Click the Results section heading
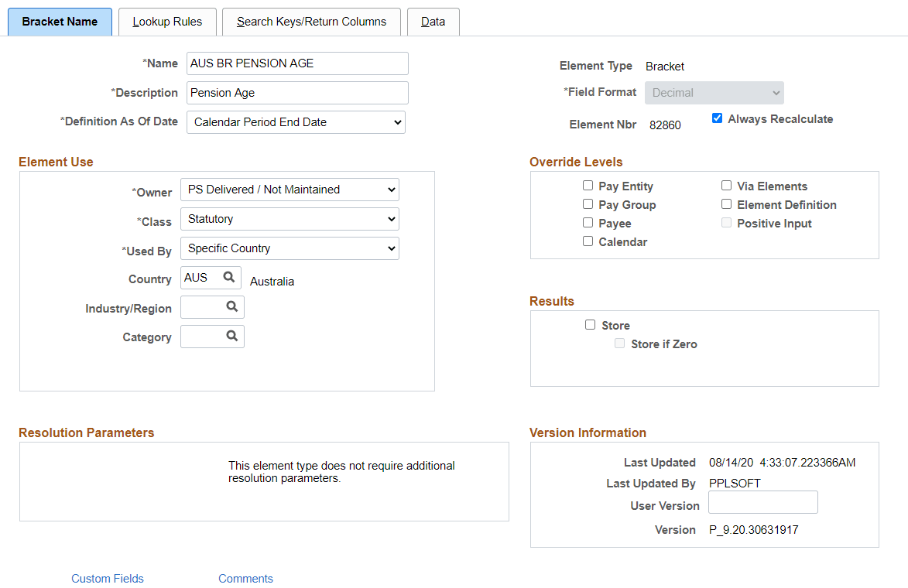 coord(551,301)
